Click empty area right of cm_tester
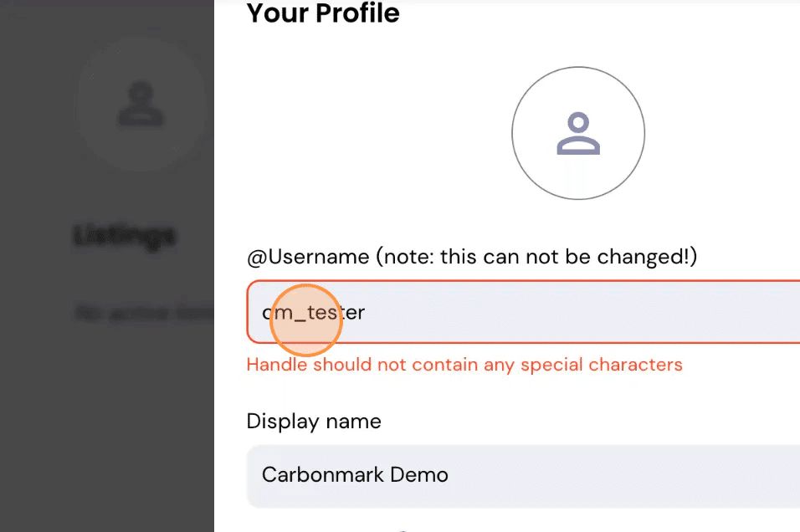Screen dimensions: 800x532 tap(582, 312)
